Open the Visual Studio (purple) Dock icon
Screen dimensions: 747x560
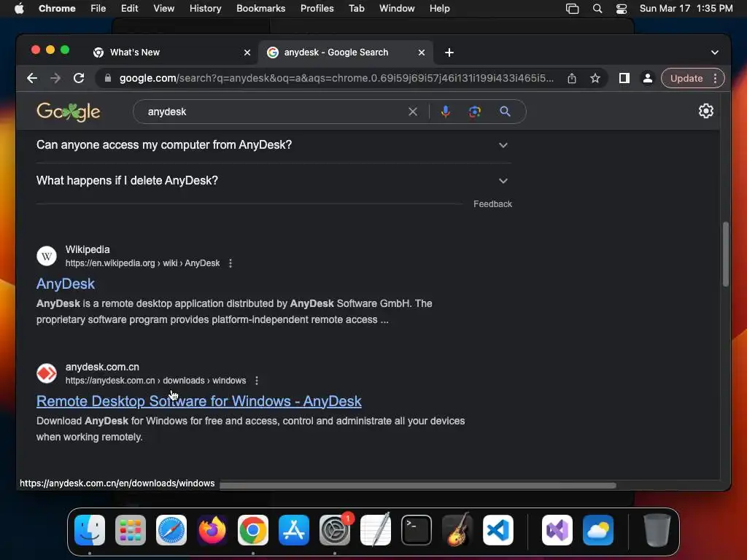tap(557, 530)
